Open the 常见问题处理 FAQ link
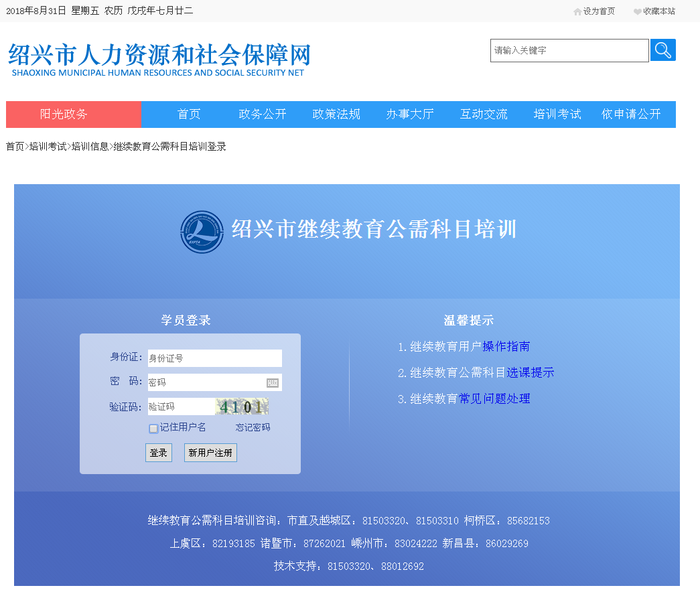This screenshot has width=700, height=600. point(494,399)
